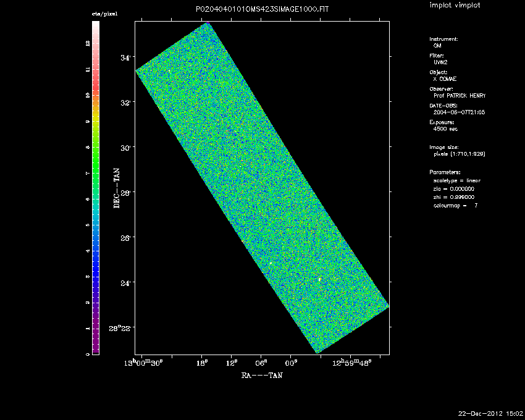Click the colour bar scale label '0'

click(x=88, y=354)
